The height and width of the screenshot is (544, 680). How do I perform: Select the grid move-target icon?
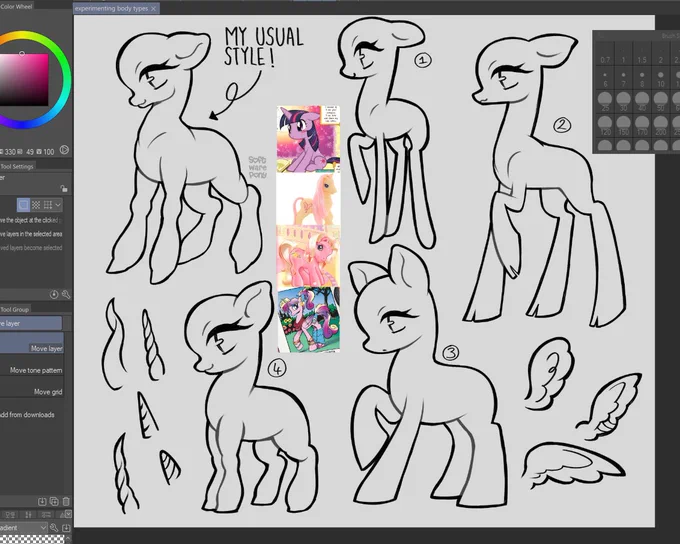click(48, 204)
